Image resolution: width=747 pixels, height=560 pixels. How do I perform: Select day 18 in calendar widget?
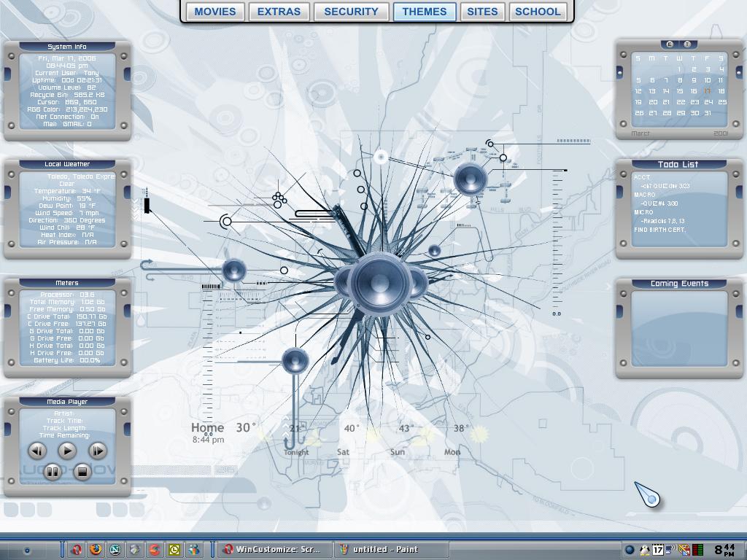coord(721,91)
